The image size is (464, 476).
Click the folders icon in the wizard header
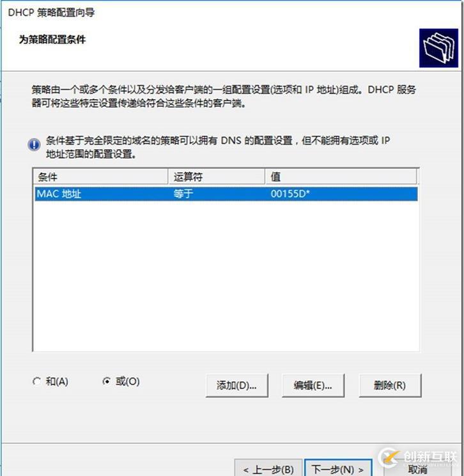438,47
